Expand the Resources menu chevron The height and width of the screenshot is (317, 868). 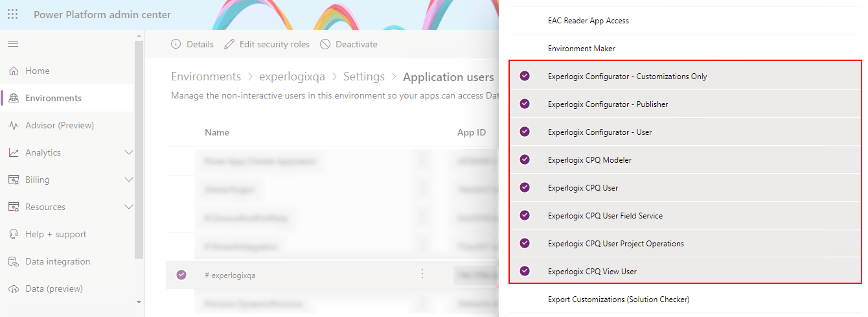pos(128,207)
